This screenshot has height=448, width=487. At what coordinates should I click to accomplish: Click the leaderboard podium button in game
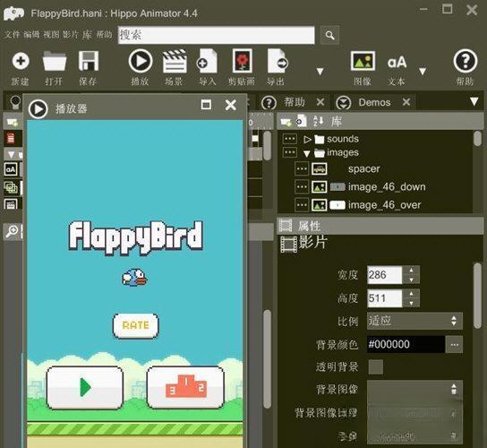tap(185, 387)
